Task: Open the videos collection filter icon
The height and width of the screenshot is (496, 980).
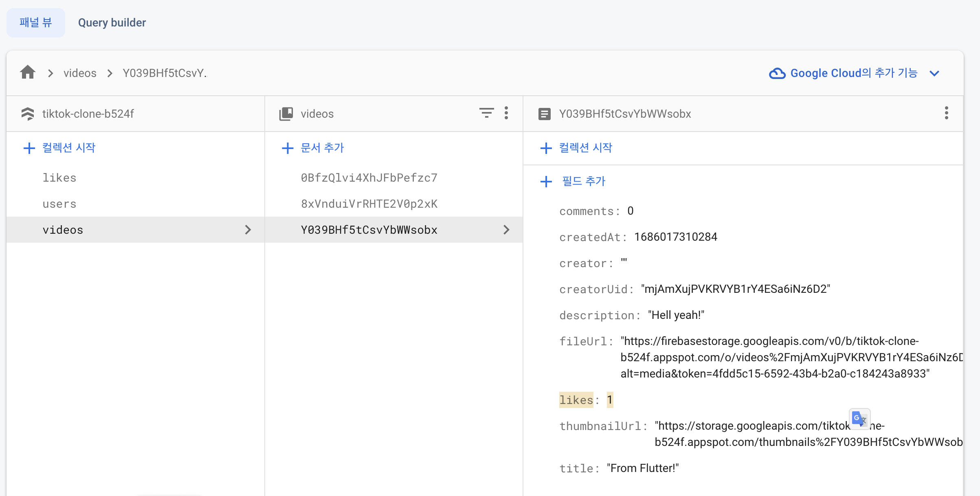Action: [486, 113]
